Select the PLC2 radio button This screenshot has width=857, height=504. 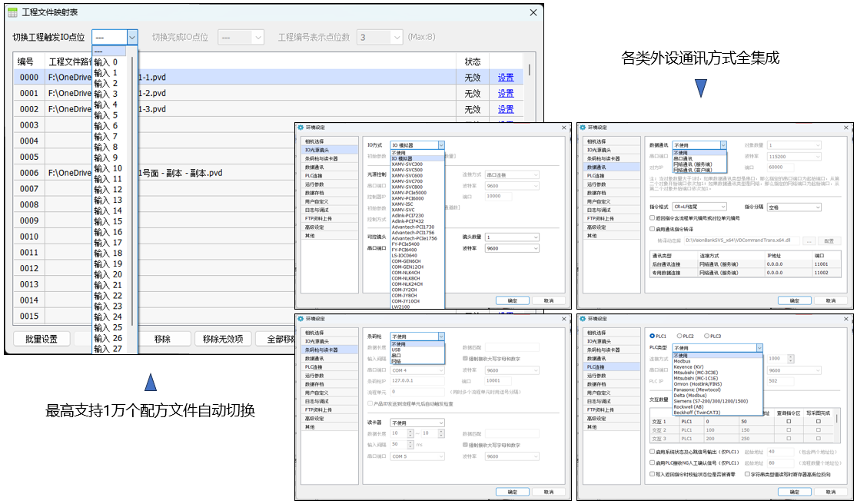click(680, 336)
